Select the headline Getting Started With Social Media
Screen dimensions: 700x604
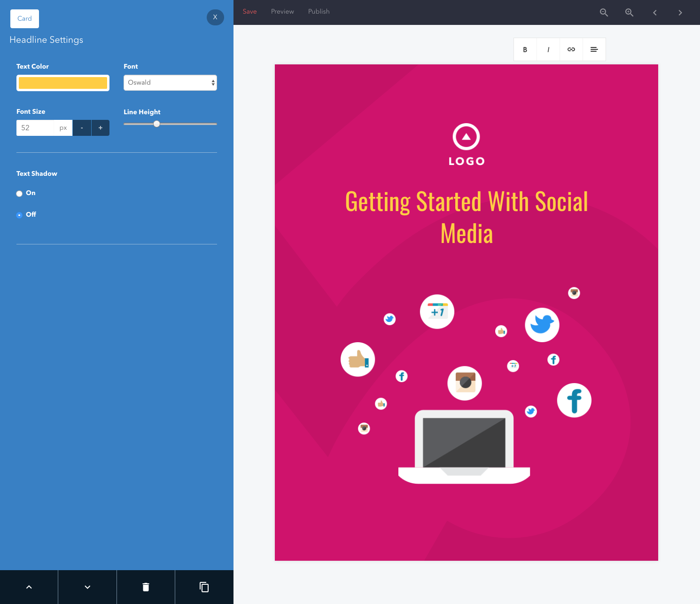pyautogui.click(x=467, y=218)
